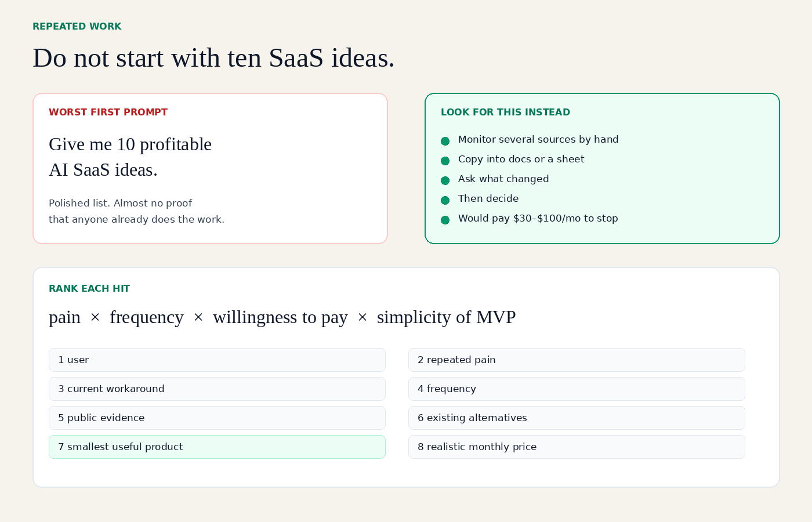Select the 6 existing alternatives item
Image resolution: width=812 pixels, height=522 pixels.
[x=577, y=418]
